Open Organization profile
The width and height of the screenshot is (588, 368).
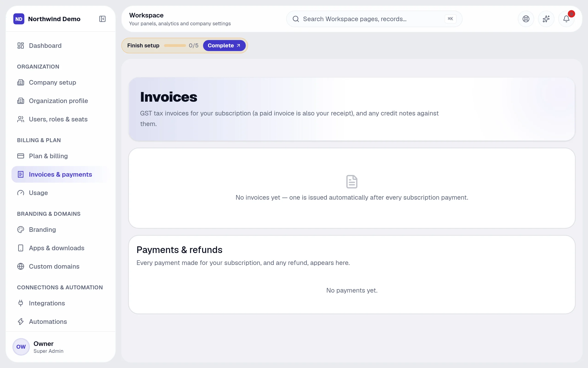tap(61, 101)
